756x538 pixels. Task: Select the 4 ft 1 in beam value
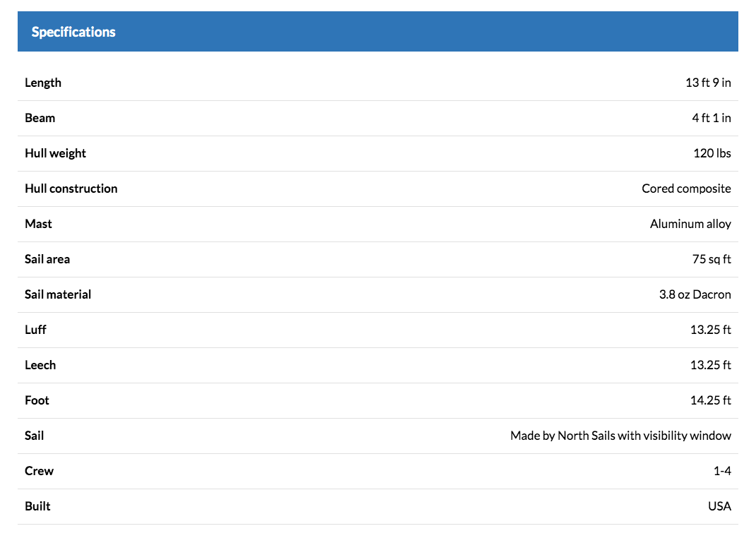[711, 118]
